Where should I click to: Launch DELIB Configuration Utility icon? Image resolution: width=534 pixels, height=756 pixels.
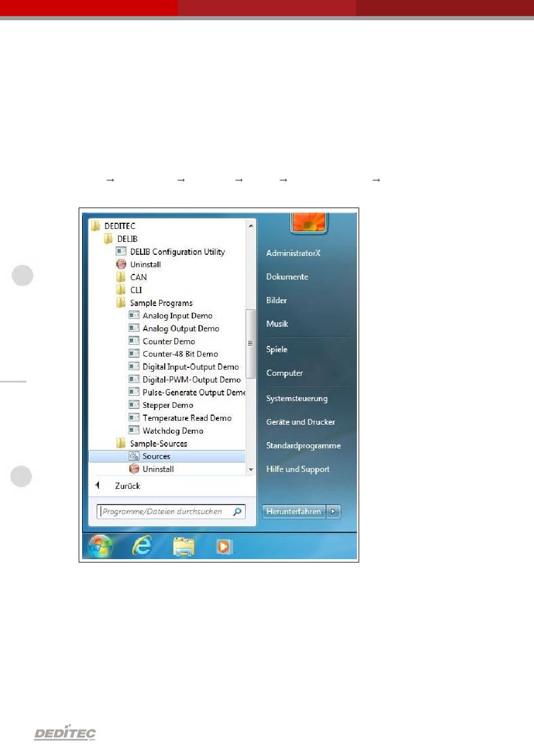(121, 251)
